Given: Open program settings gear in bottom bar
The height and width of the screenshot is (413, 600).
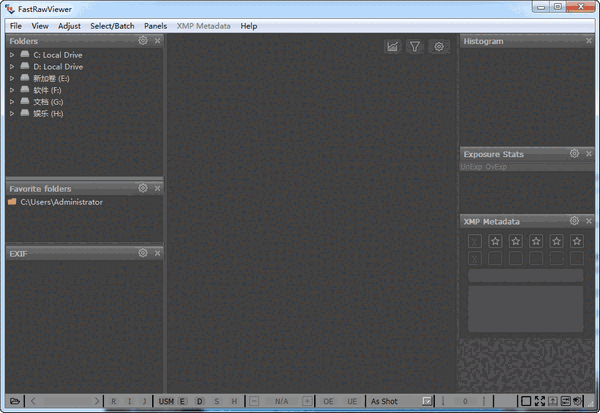Looking at the screenshot, I should pos(578,401).
